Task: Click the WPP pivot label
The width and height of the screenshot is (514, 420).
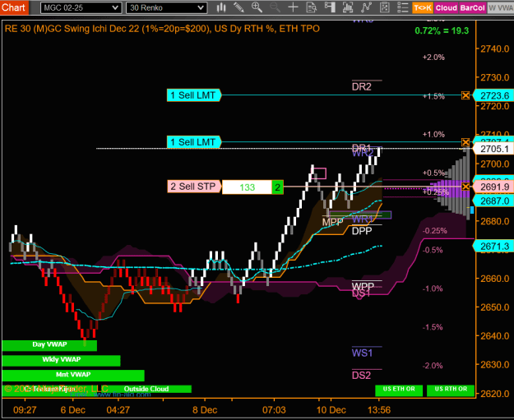Action: pos(363,286)
